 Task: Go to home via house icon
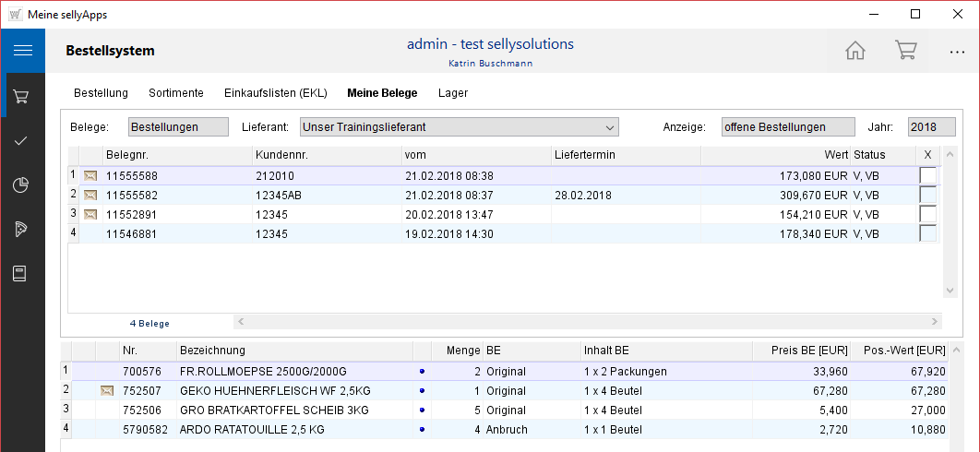[x=855, y=51]
